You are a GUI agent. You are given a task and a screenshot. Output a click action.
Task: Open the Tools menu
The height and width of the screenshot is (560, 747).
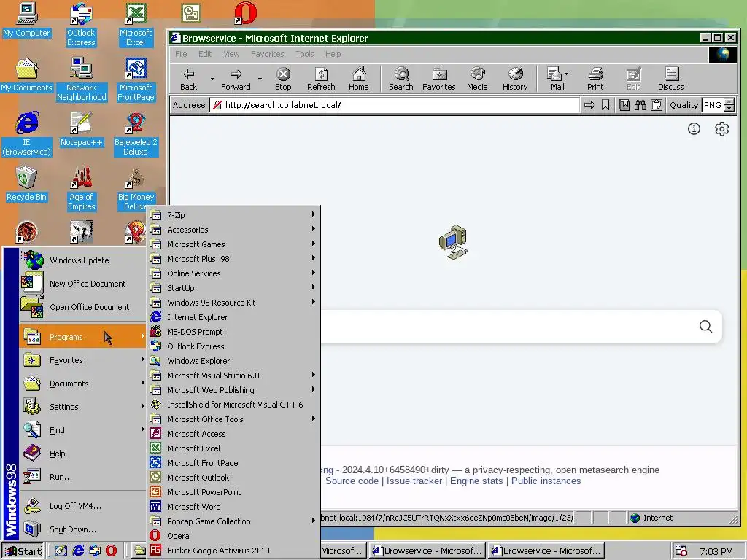click(304, 54)
